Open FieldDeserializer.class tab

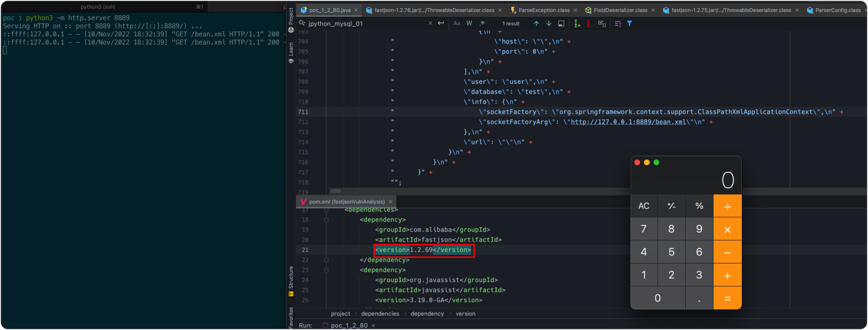click(620, 10)
